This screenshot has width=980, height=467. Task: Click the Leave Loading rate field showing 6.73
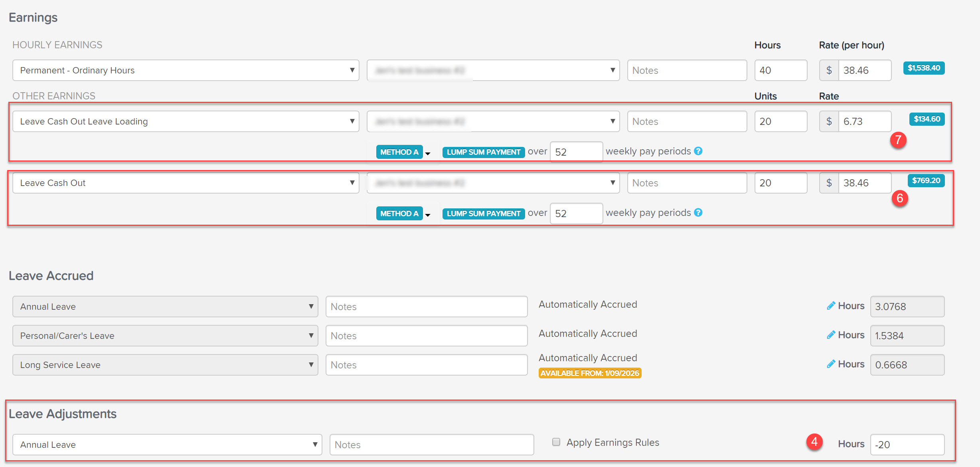pos(864,121)
